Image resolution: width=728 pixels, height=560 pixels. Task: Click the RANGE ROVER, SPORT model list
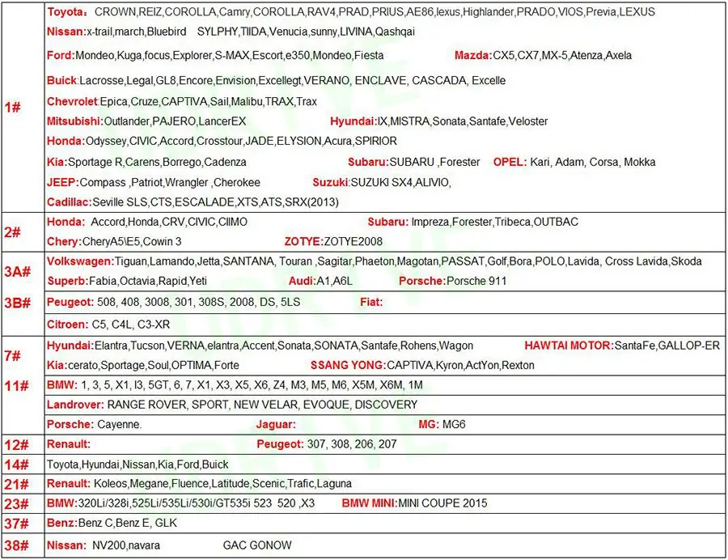tap(262, 405)
